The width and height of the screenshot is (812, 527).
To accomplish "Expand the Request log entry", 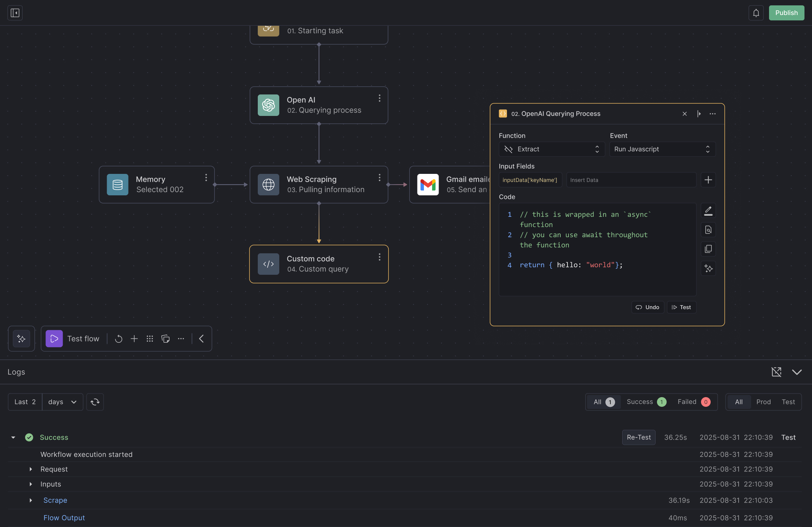I will 31,469.
